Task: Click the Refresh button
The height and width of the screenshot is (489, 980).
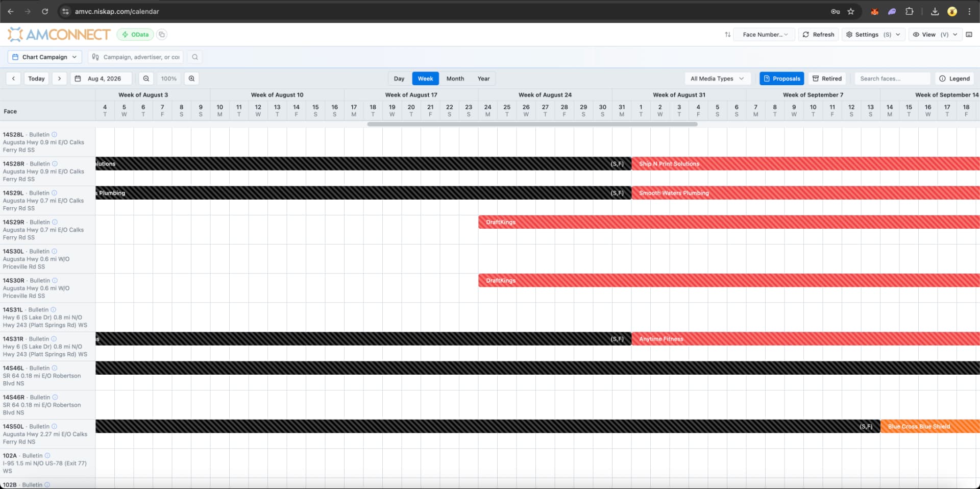Action: pyautogui.click(x=818, y=35)
